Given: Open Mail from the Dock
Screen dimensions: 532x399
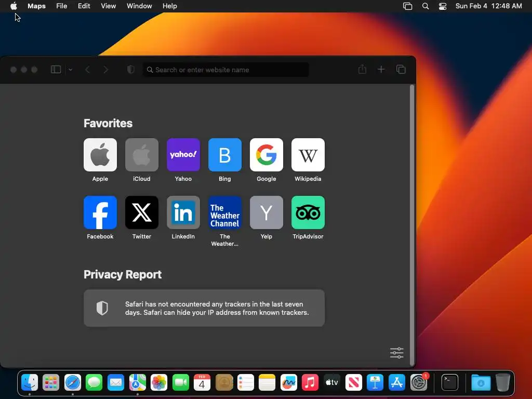Looking at the screenshot, I should click(x=116, y=382).
